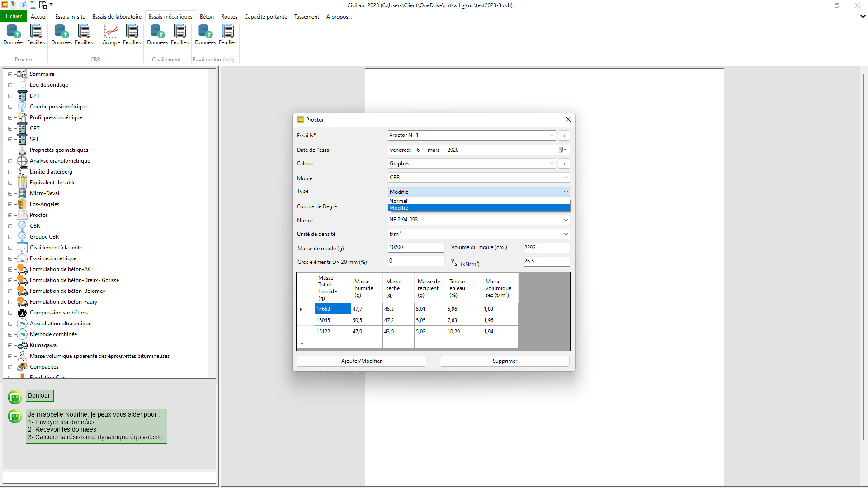Image resolution: width=868 pixels, height=488 pixels.
Task: Open Cisaillement Données ribbon icon
Action: (157, 35)
